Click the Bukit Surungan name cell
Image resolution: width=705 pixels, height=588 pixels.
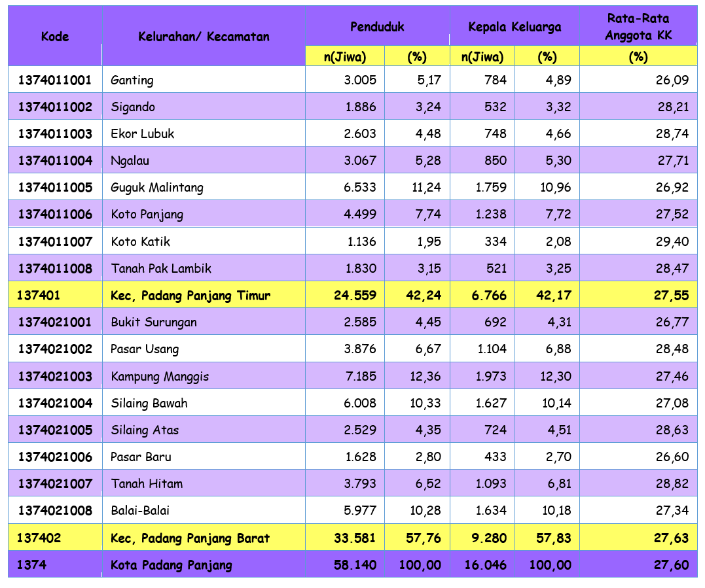(x=154, y=322)
